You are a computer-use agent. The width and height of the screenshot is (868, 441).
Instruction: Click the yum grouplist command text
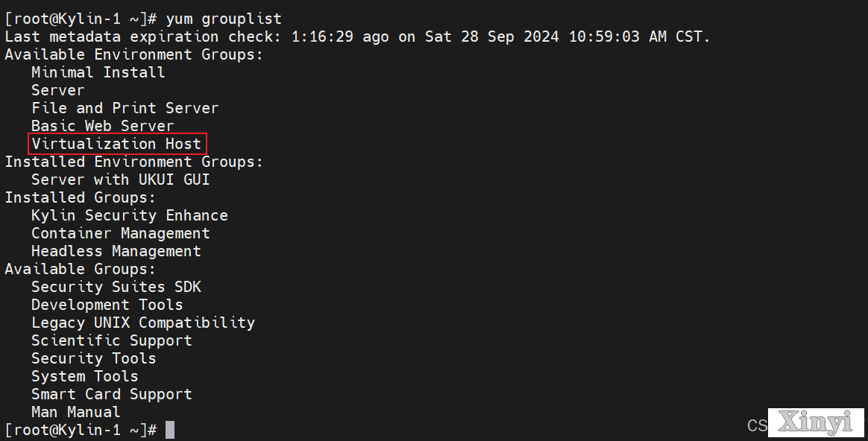[x=224, y=19]
